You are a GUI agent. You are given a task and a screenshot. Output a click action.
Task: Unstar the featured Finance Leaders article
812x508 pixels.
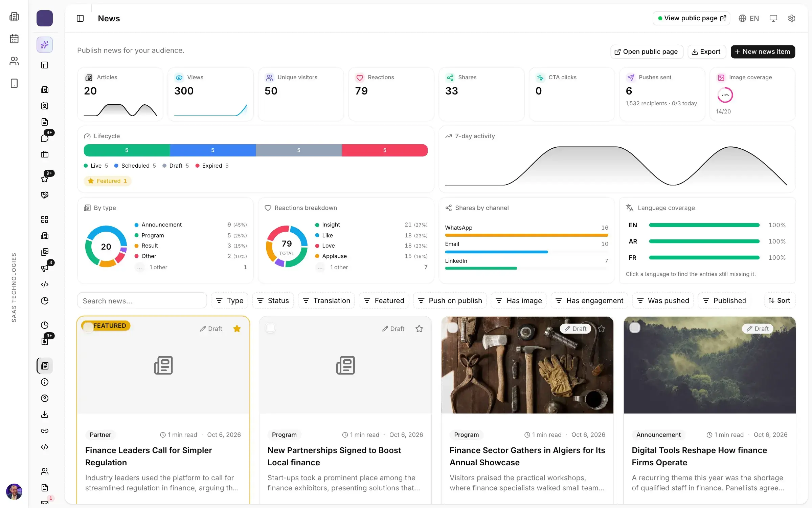coord(237,329)
